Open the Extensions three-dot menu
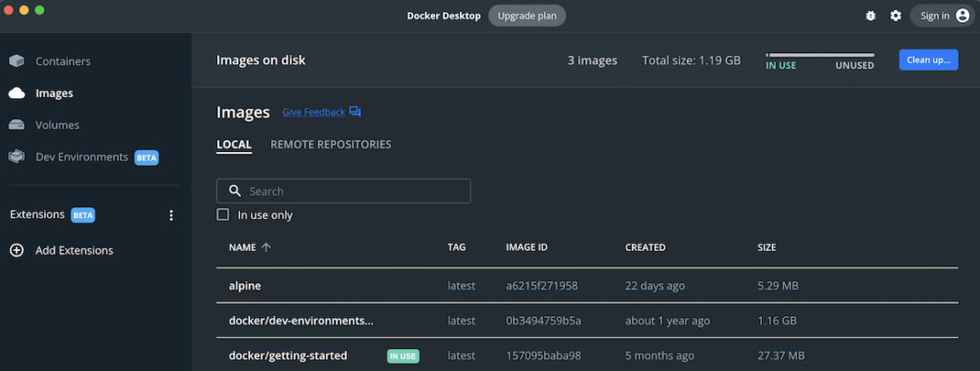The height and width of the screenshot is (371, 980). pyautogui.click(x=171, y=215)
